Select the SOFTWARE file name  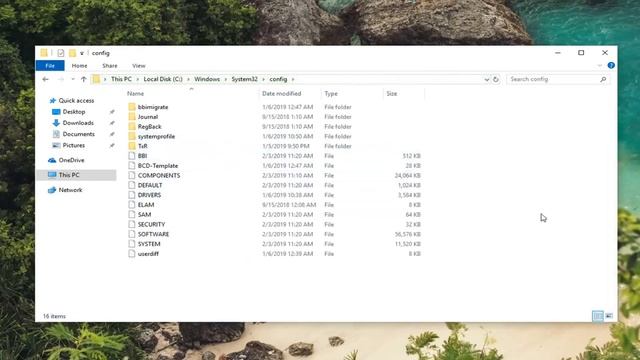pyautogui.click(x=153, y=234)
